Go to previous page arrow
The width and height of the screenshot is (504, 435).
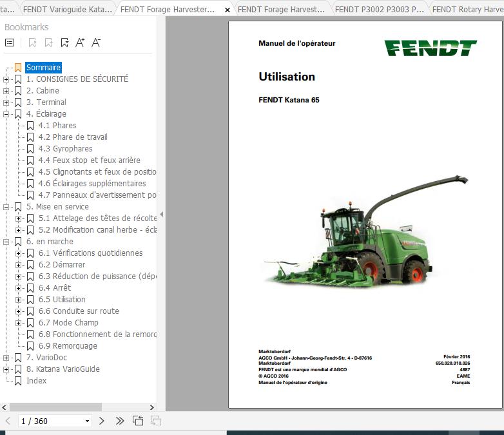[8, 421]
